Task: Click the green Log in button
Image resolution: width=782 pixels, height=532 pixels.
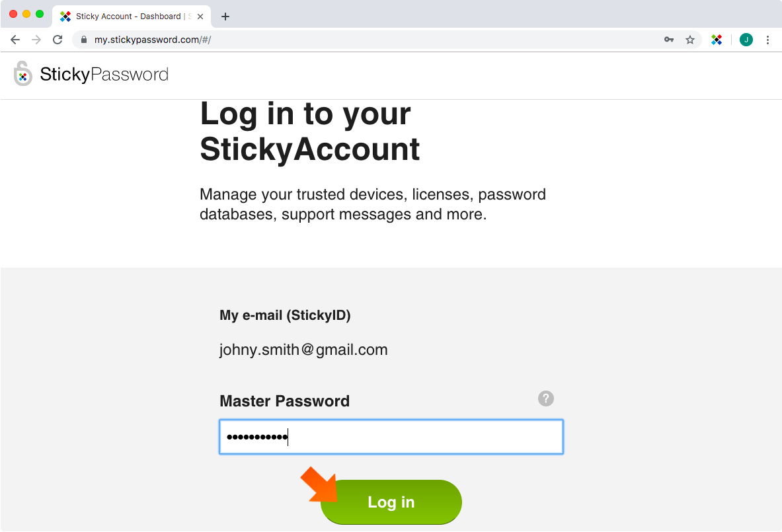Action: (x=391, y=502)
